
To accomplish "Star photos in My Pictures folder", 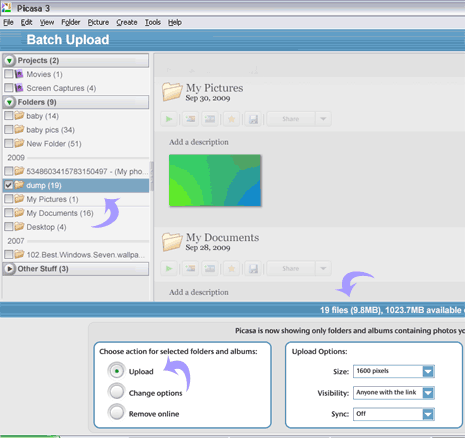I will click(231, 119).
